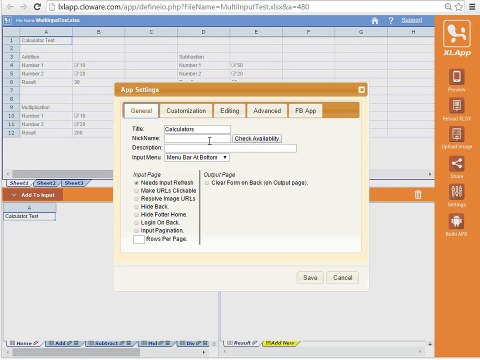480x360 pixels.
Task: Click the Description input field
Action: click(230, 148)
